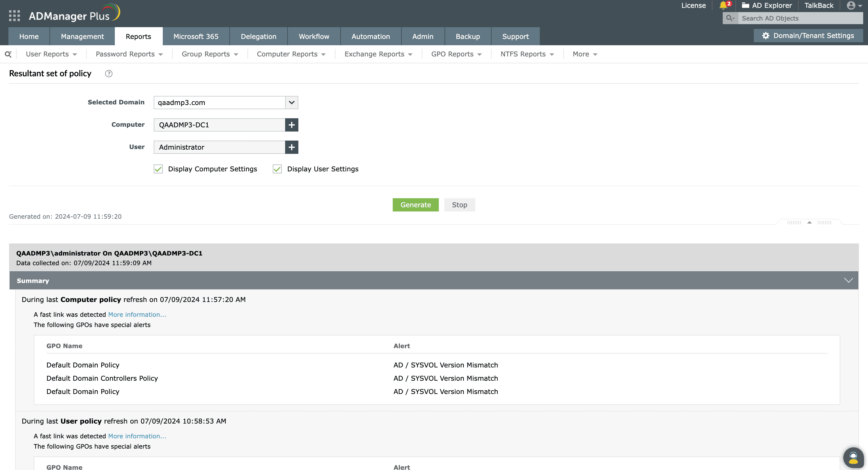Click the Generate button

[x=415, y=204]
